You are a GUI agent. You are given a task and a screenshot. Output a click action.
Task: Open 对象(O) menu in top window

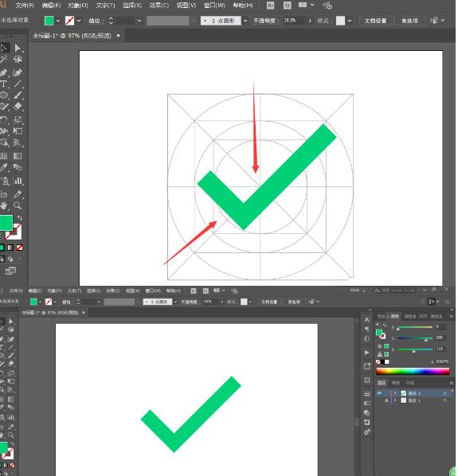pos(78,6)
